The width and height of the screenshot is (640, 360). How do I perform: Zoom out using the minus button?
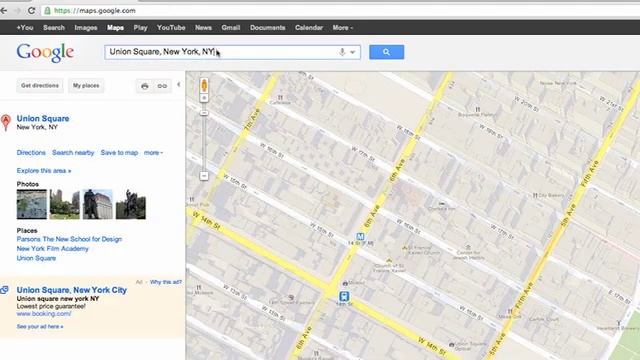click(204, 176)
